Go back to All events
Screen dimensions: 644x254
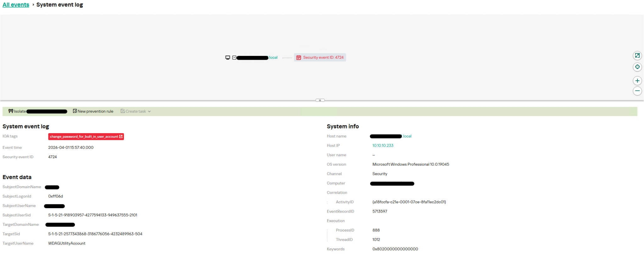click(16, 5)
